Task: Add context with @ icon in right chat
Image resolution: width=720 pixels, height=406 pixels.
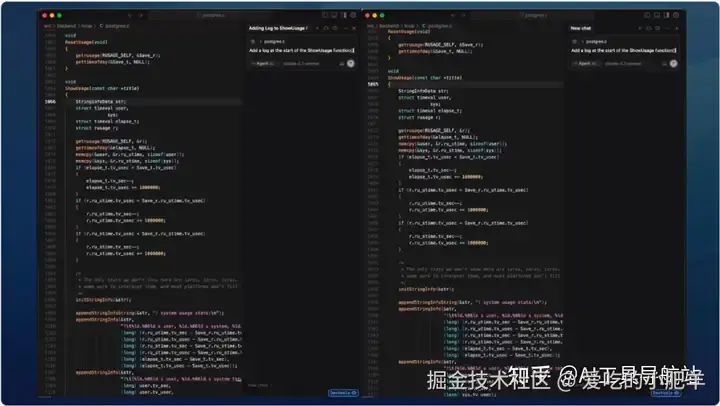Action: 575,41
